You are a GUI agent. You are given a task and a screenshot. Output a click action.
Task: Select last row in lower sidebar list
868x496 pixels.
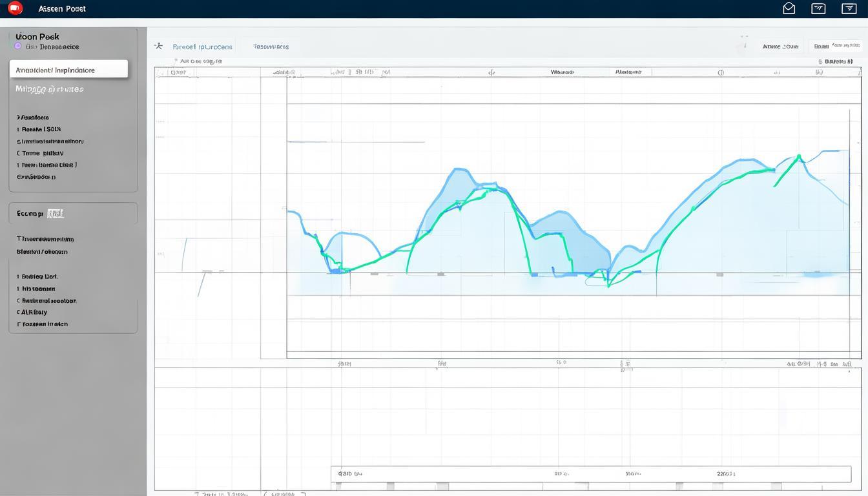tap(43, 324)
